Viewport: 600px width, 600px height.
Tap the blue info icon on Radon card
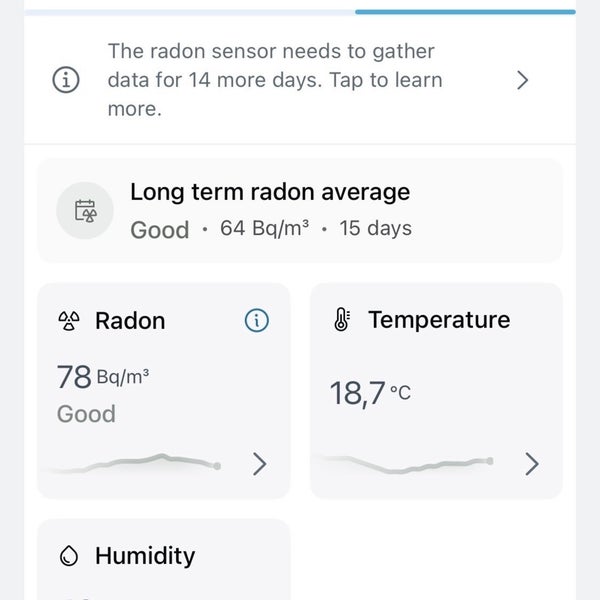click(x=257, y=320)
